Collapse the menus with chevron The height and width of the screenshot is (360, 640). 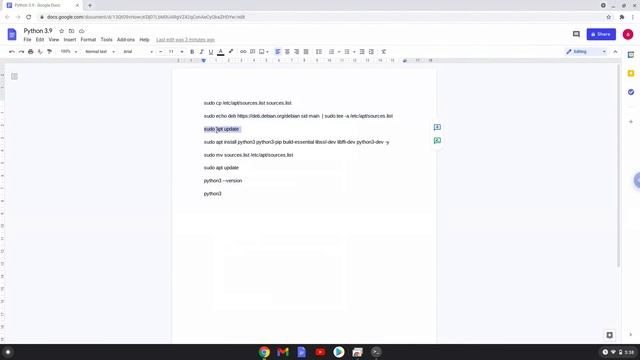(x=615, y=52)
